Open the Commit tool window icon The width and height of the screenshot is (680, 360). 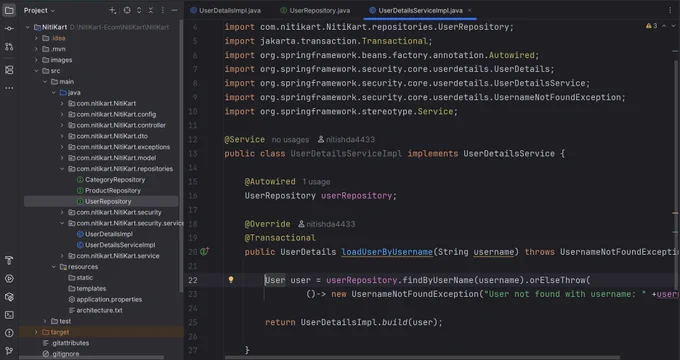click(x=9, y=29)
